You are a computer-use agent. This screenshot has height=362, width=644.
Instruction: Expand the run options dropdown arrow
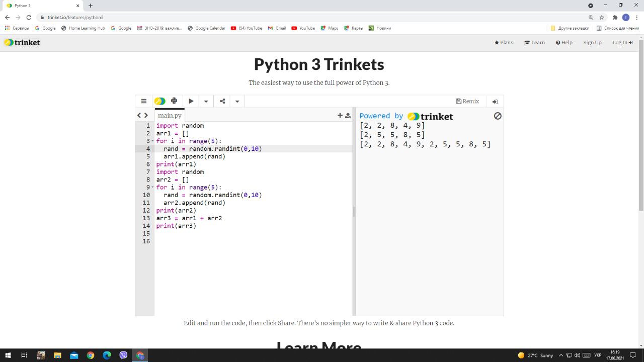click(206, 101)
